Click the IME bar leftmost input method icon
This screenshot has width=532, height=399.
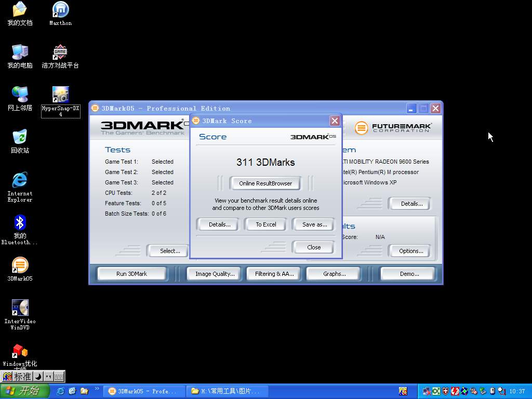[7, 376]
